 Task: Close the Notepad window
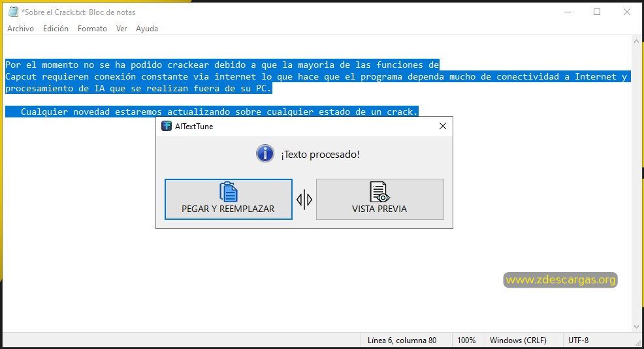click(x=627, y=12)
